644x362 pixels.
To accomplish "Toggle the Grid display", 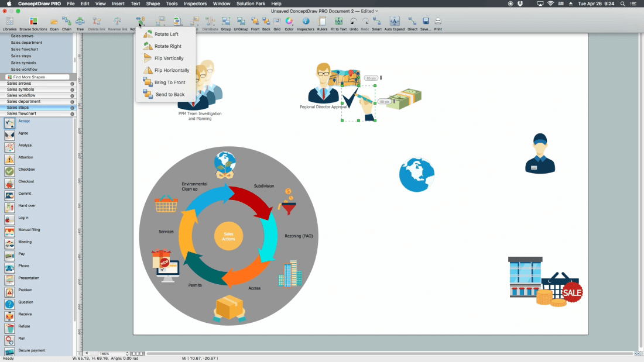I will click(277, 23).
